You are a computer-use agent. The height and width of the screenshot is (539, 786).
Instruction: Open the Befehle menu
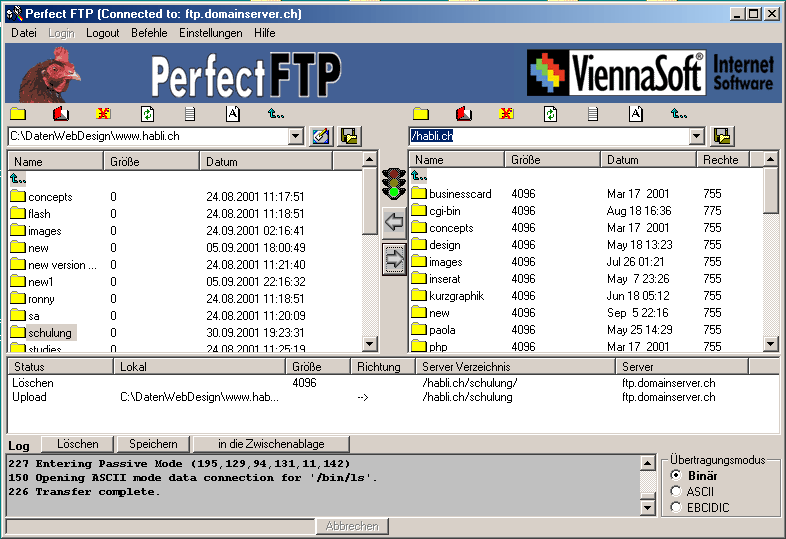click(149, 33)
